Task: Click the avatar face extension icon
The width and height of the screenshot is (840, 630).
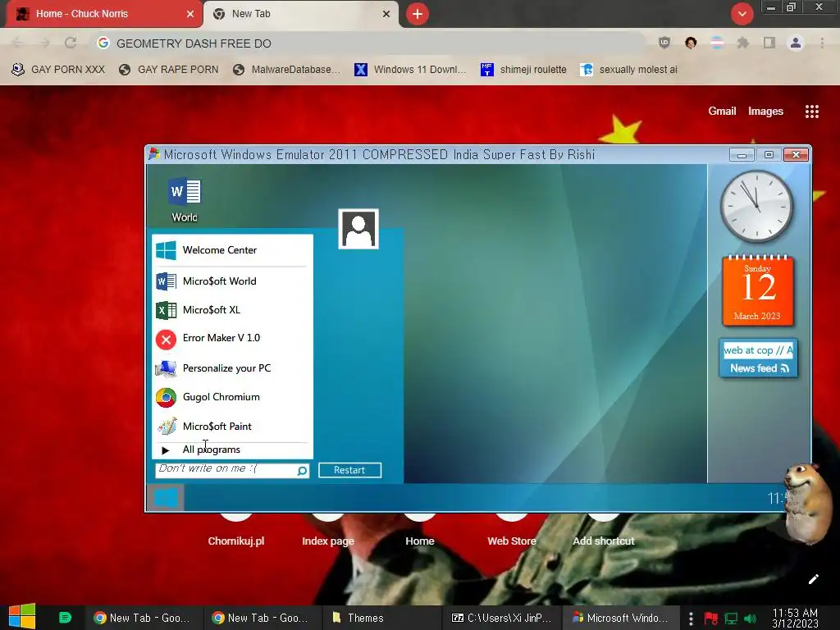Action: coord(691,43)
